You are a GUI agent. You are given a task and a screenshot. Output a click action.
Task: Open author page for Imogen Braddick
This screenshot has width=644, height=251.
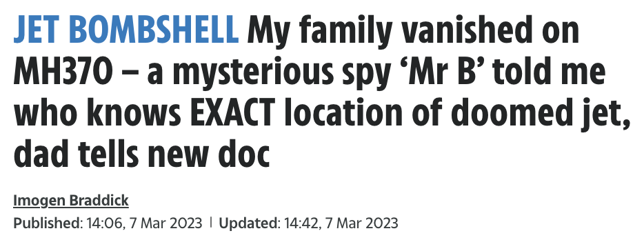tap(71, 201)
